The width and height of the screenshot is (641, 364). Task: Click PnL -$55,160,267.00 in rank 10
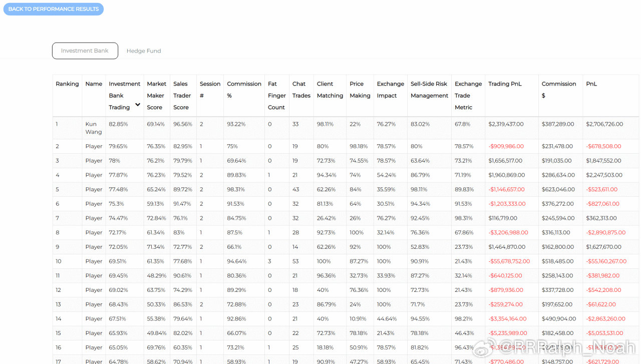(x=606, y=261)
